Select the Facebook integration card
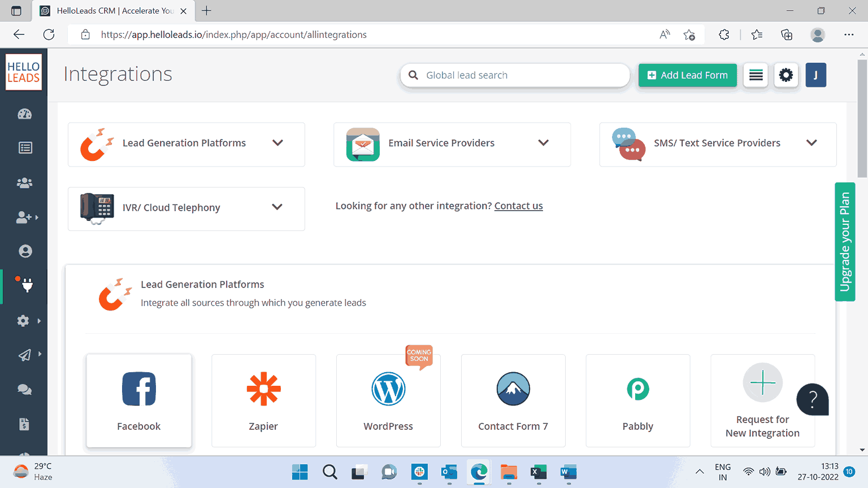 [139, 400]
